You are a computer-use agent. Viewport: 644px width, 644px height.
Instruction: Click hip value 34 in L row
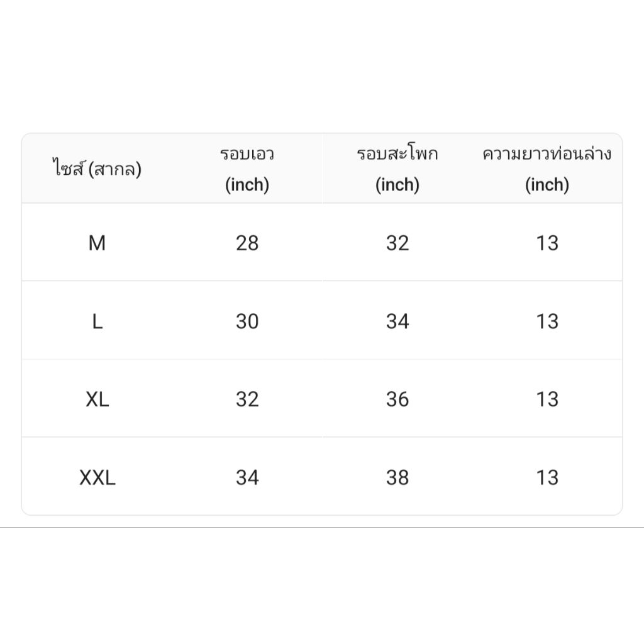397,321
